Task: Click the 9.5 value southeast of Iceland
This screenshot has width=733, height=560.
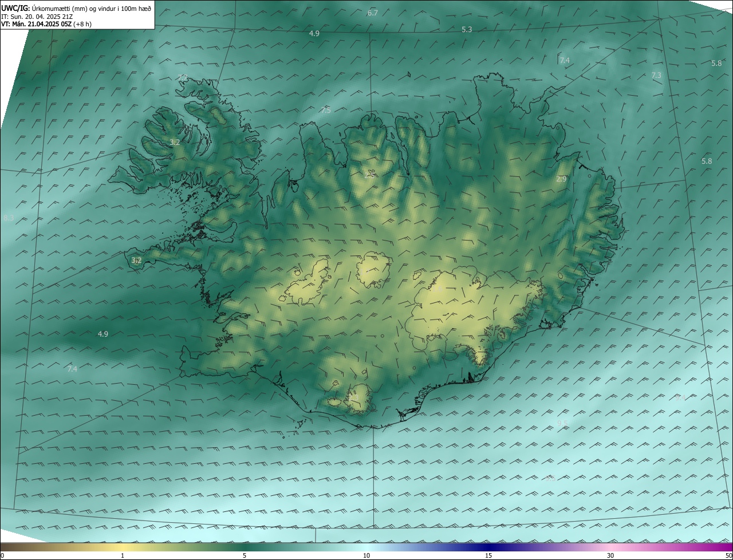Action: point(562,424)
